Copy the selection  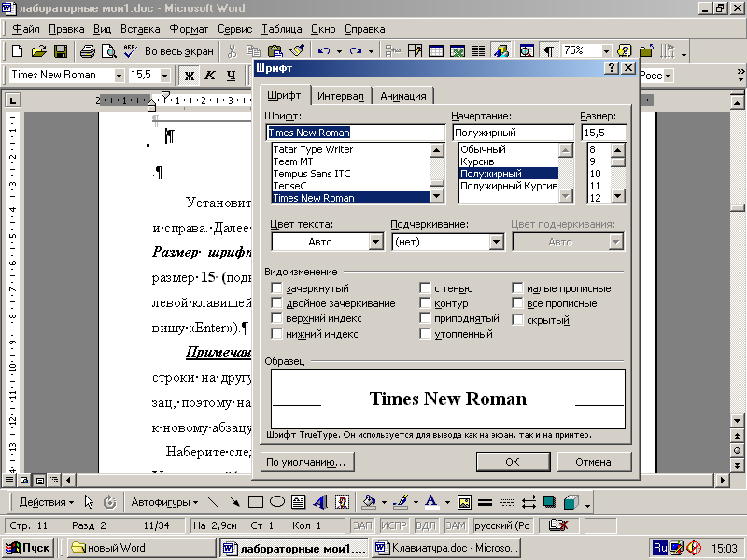pos(253,51)
